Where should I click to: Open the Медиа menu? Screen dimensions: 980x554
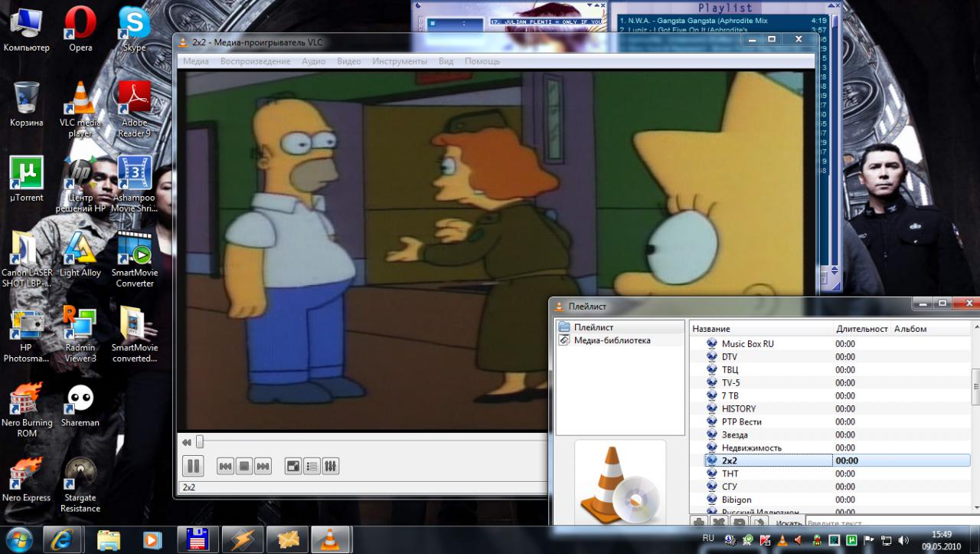pyautogui.click(x=196, y=61)
